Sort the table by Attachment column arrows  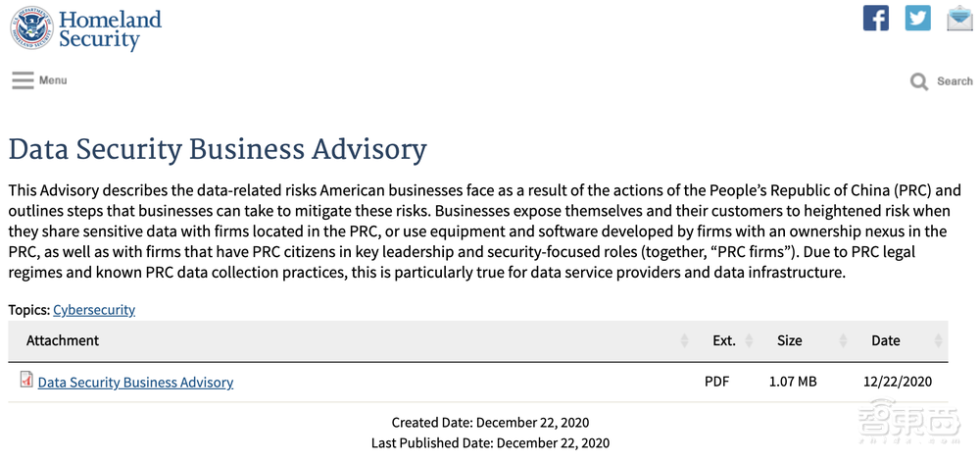[684, 341]
